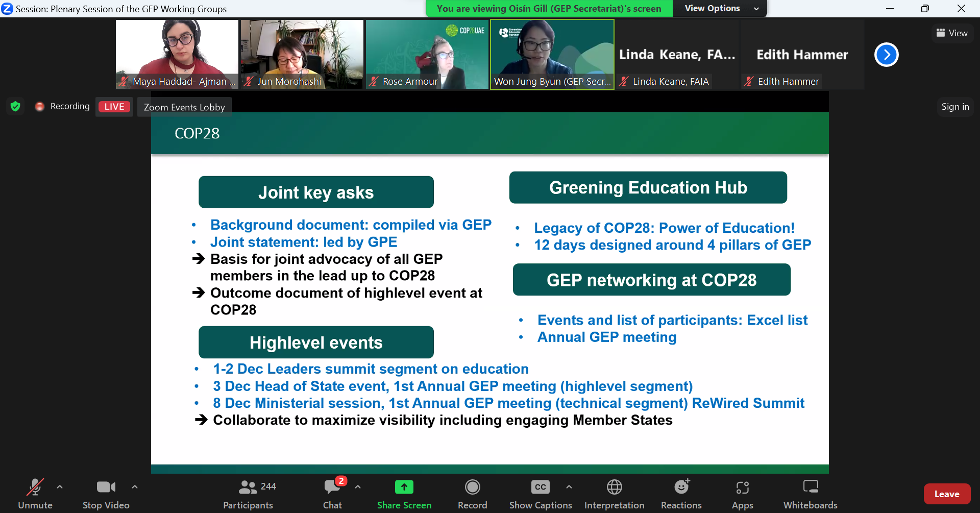980x513 pixels.
Task: Open the View Options dropdown
Action: (720, 8)
